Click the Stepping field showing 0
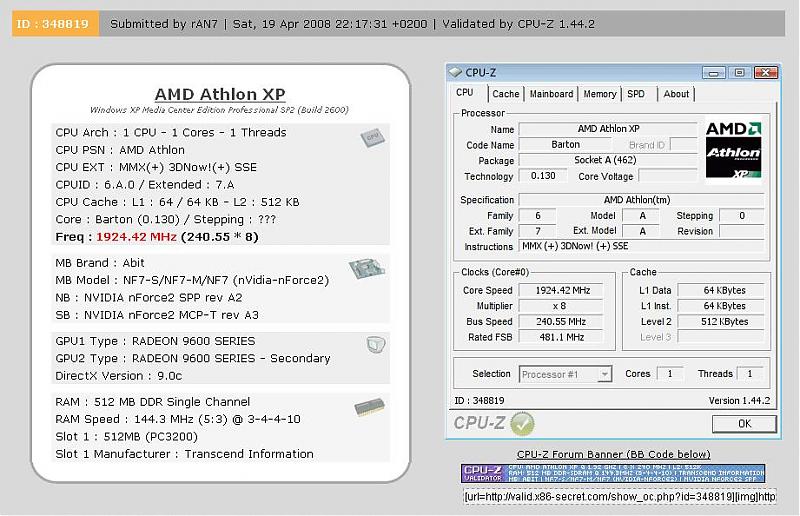The width and height of the screenshot is (800, 516). click(x=742, y=216)
